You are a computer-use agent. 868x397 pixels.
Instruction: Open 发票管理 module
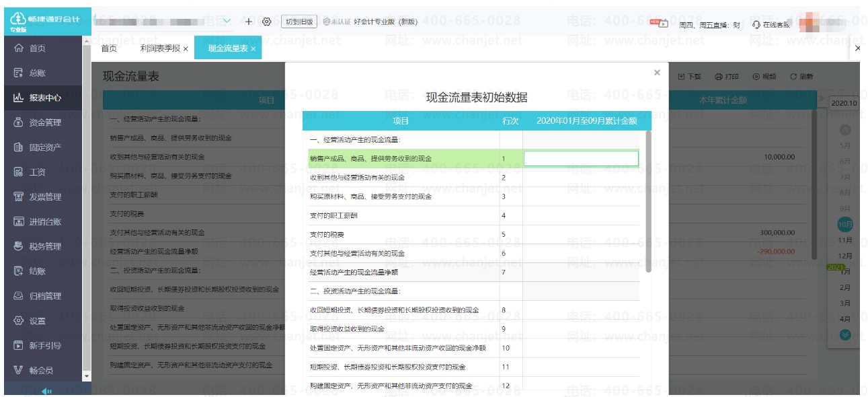tap(44, 197)
